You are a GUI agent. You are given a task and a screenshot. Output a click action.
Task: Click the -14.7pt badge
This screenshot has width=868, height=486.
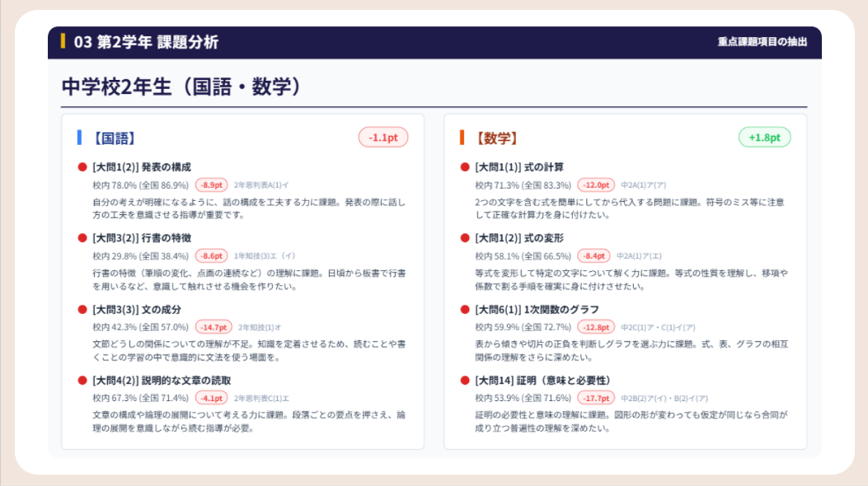[x=213, y=327]
